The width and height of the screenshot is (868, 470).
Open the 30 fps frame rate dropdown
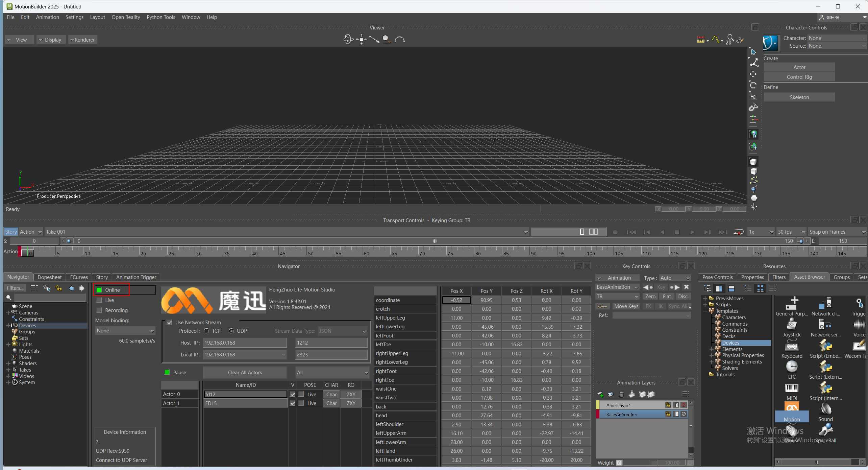point(791,232)
